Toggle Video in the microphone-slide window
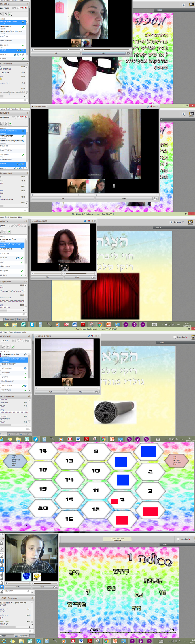Viewport: 195px width, 644px height. click(x=80, y=392)
